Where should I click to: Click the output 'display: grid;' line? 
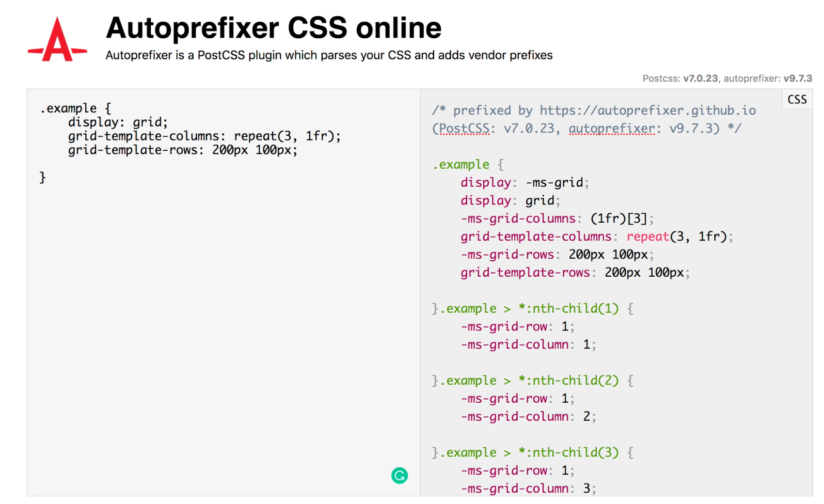(x=510, y=201)
